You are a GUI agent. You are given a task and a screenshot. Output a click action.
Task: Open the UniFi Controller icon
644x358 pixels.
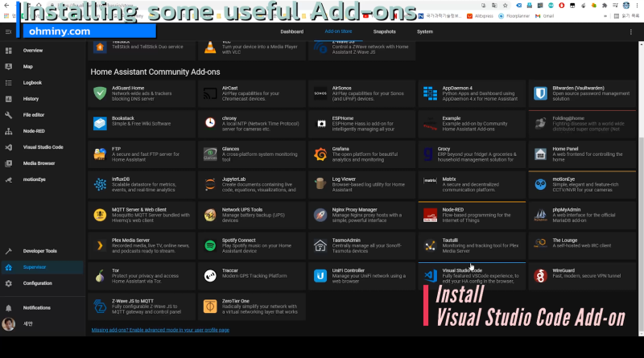pyautogui.click(x=320, y=276)
